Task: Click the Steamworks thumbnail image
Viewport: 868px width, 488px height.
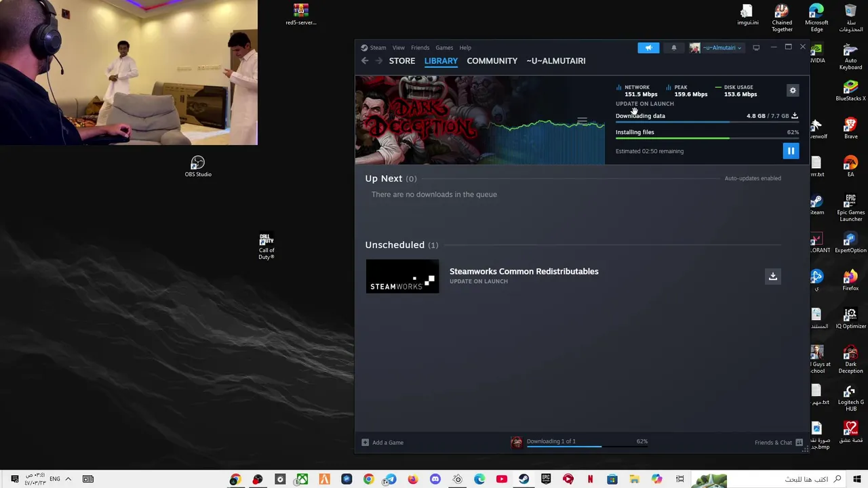Action: pos(403,277)
